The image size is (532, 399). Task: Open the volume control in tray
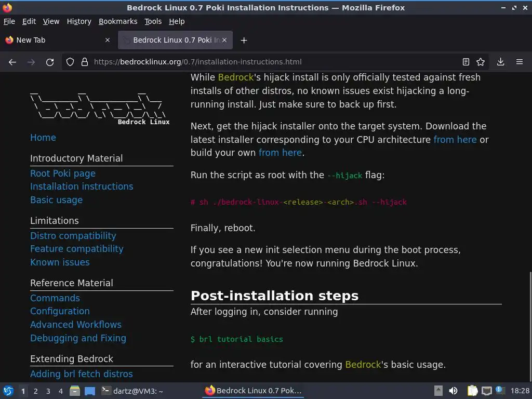click(x=453, y=391)
